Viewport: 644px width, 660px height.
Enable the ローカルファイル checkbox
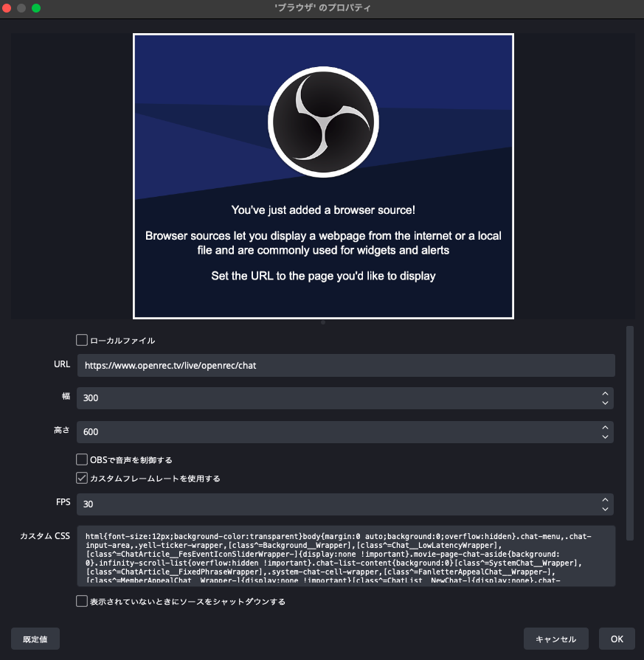pyautogui.click(x=82, y=340)
